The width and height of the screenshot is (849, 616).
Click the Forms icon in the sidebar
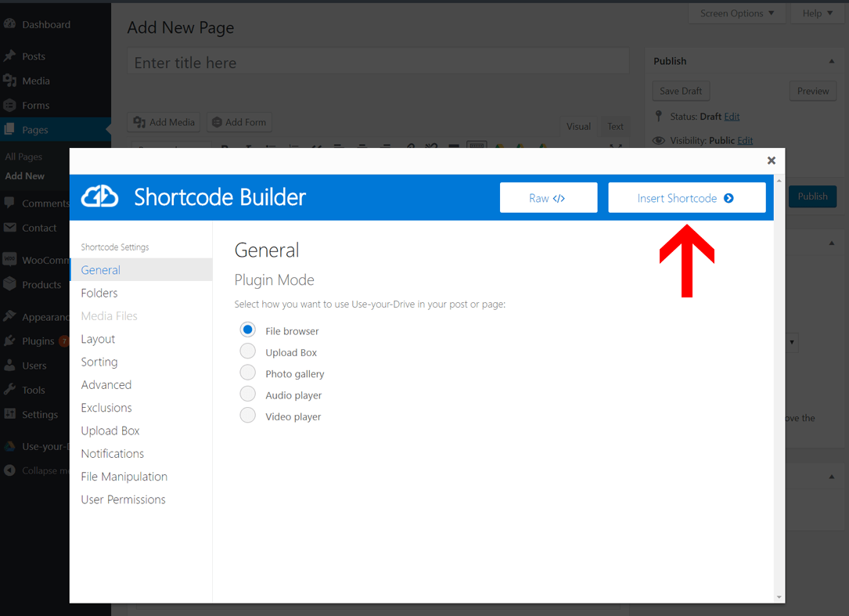[x=9, y=105]
